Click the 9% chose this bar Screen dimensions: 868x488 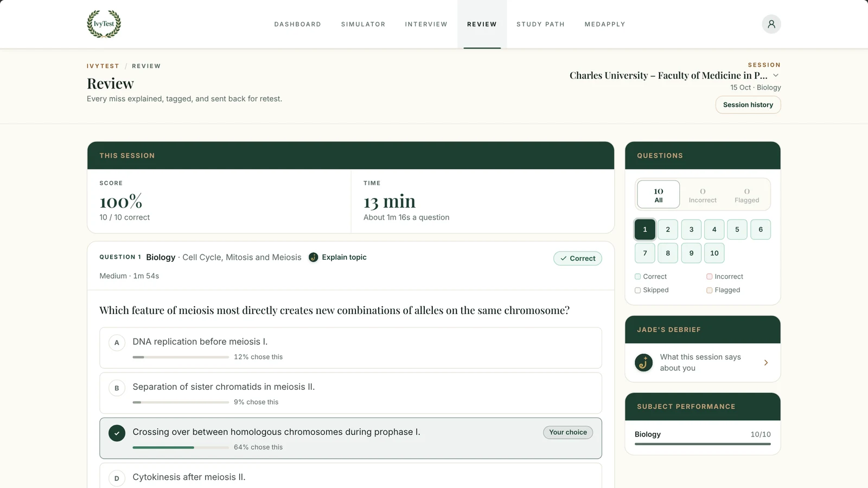tap(181, 402)
